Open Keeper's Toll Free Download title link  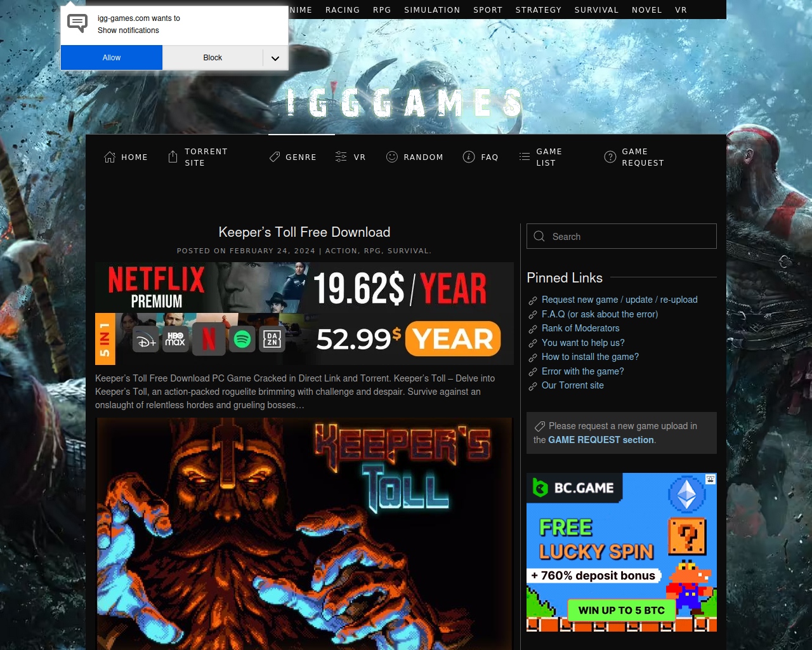pos(304,232)
